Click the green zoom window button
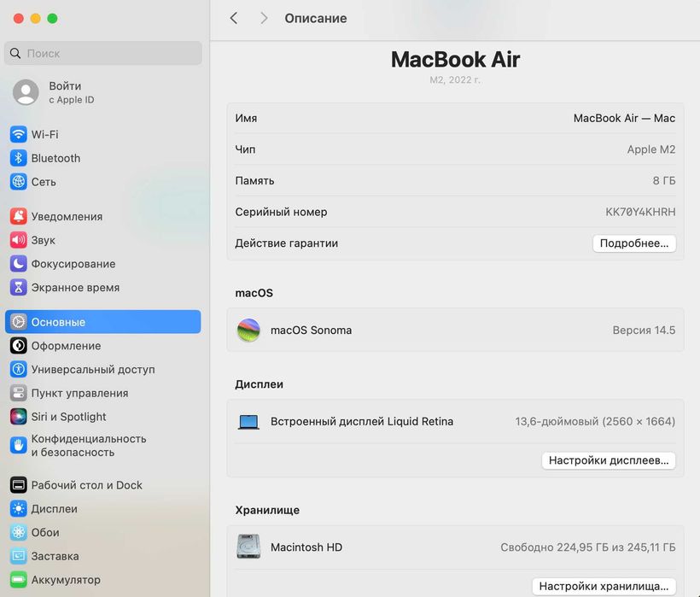 pyautogui.click(x=52, y=18)
